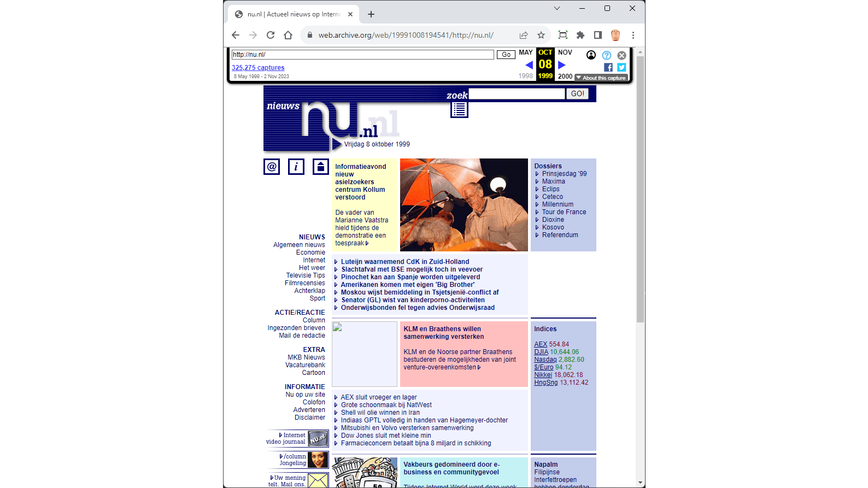Open the Nasdaq index link
Image resolution: width=868 pixels, height=488 pixels.
pyautogui.click(x=546, y=360)
